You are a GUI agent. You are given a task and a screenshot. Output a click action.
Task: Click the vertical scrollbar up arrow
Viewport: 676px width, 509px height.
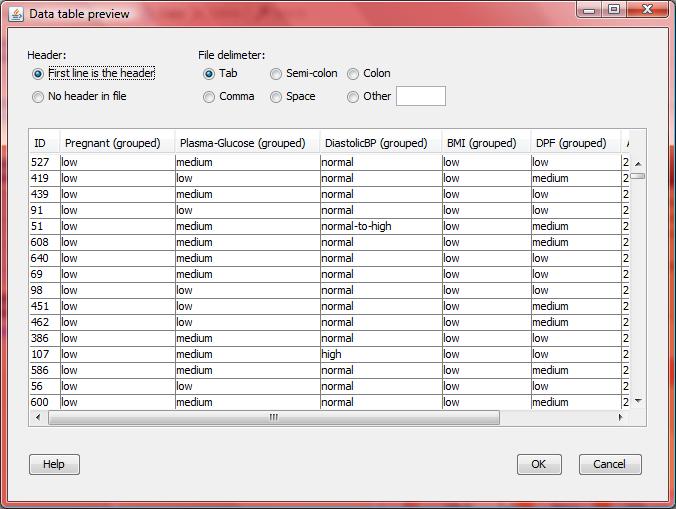638,164
